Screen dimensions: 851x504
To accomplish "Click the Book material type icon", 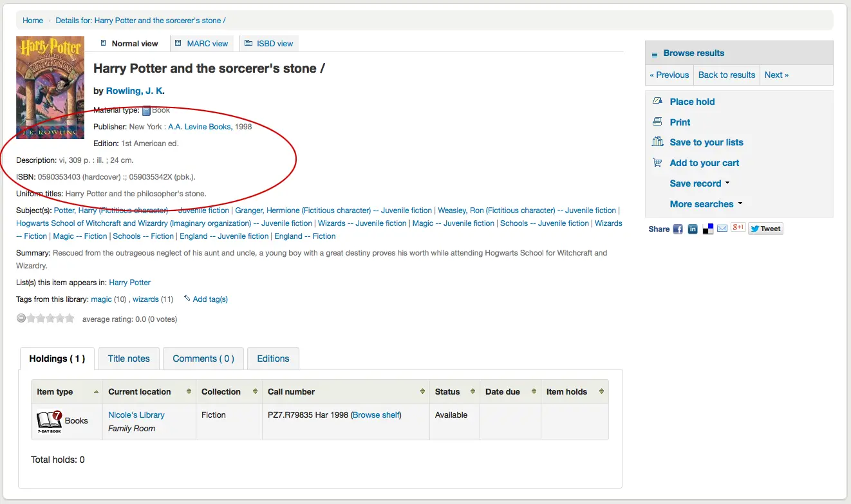I will point(146,111).
